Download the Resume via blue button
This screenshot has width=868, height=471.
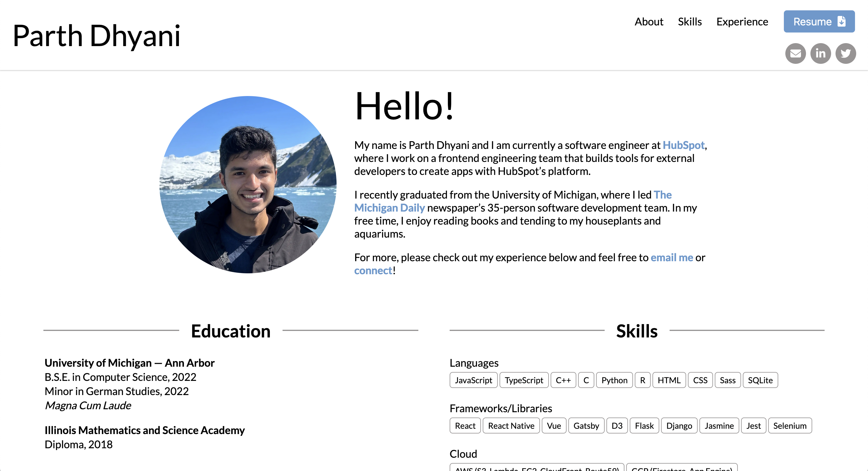(819, 22)
